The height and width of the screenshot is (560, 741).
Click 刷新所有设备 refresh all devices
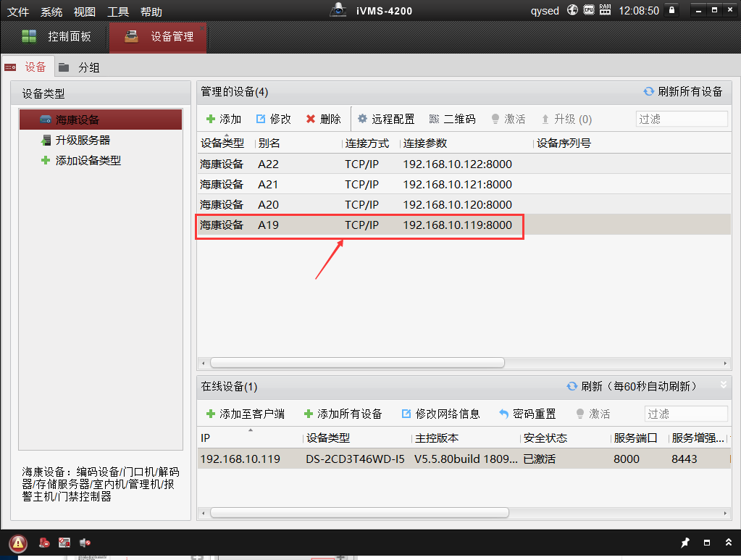click(682, 91)
